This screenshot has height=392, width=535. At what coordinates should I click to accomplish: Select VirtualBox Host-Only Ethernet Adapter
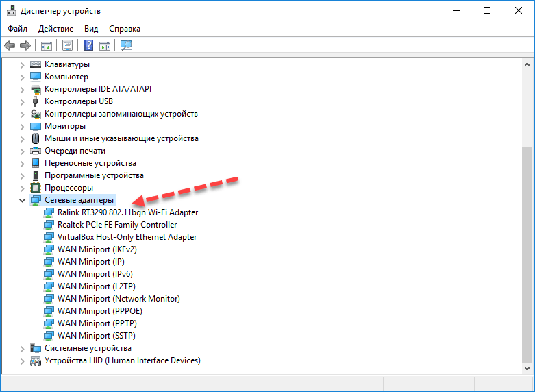(x=127, y=237)
